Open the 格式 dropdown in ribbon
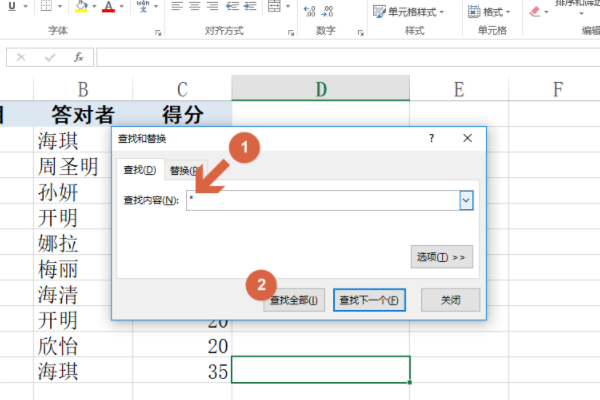Image resolution: width=600 pixels, height=400 pixels. tap(494, 11)
